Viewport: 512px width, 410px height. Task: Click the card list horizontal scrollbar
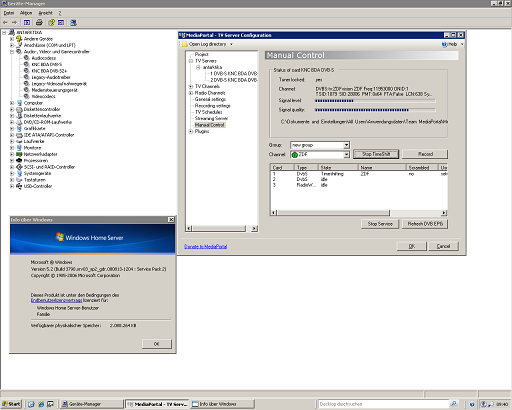coord(359,213)
